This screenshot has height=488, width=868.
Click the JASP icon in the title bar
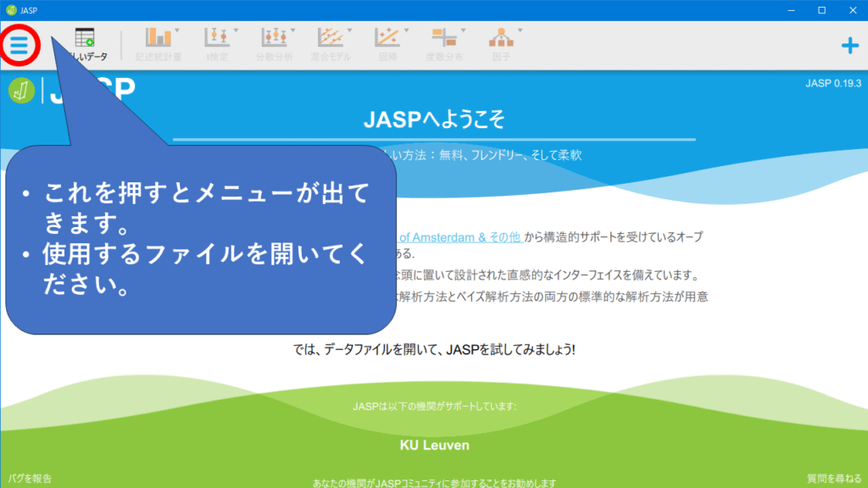[x=11, y=10]
